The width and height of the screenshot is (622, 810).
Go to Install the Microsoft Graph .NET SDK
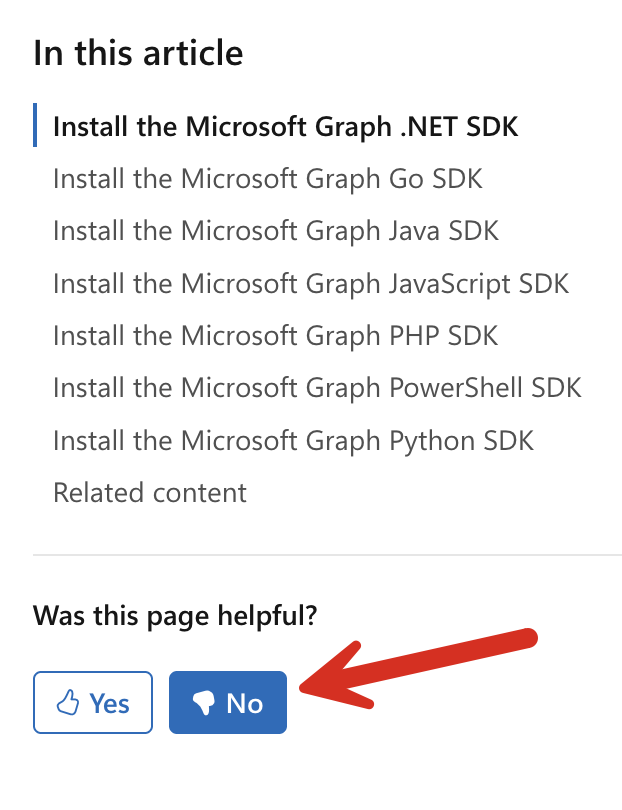click(x=285, y=127)
